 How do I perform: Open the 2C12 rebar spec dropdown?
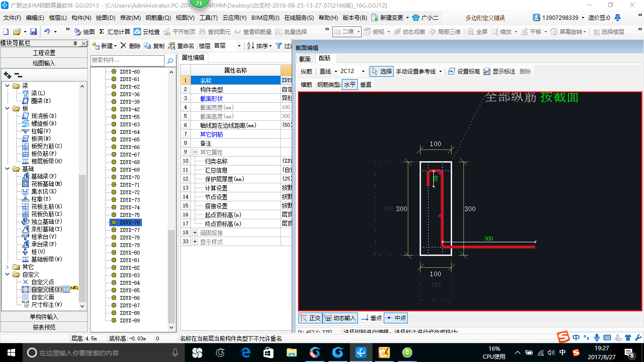pyautogui.click(x=363, y=71)
